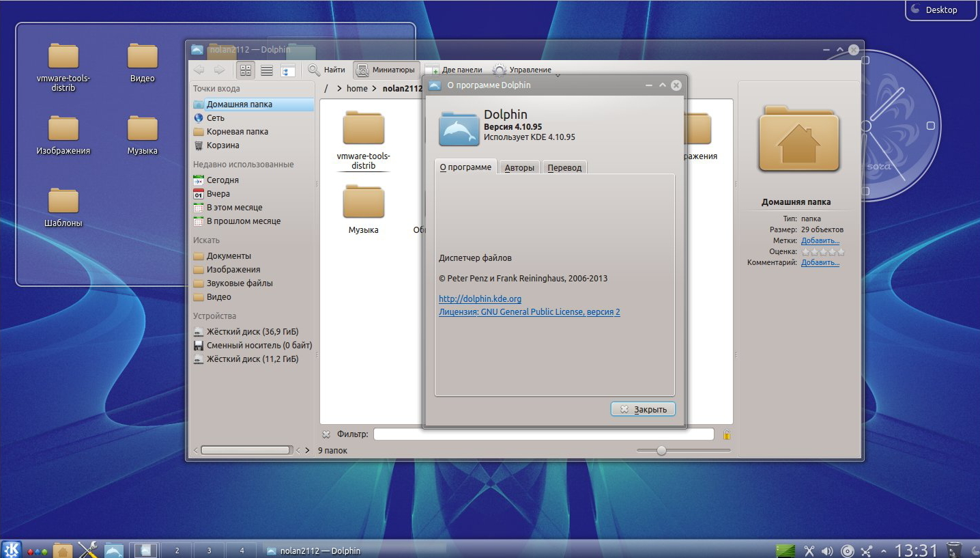Screen dimensions: 980x558
Task: Open the activities icon with colored dots
Action: pyautogui.click(x=37, y=550)
